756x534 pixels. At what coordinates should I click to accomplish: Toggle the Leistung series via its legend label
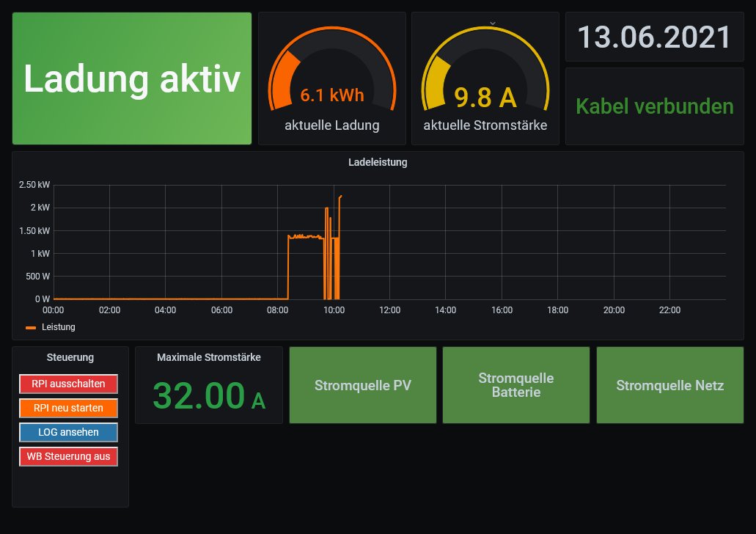59,327
